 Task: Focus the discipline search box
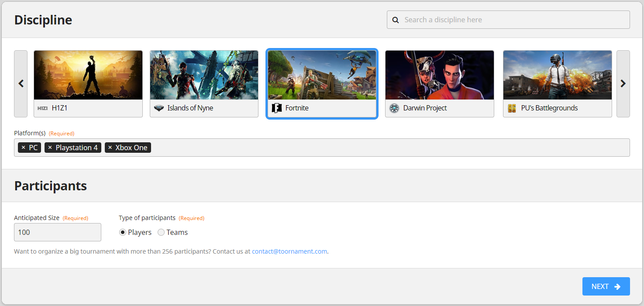coord(508,20)
